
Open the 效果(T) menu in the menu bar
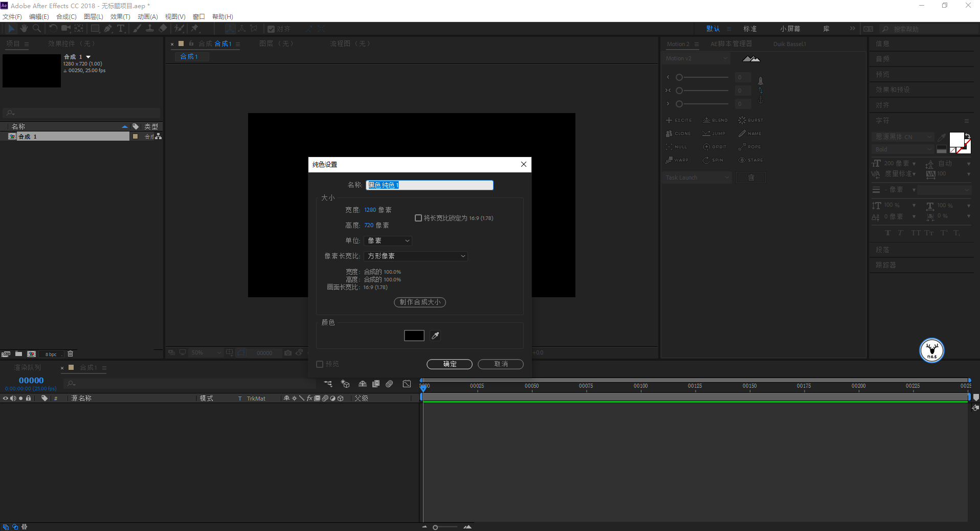coord(120,17)
